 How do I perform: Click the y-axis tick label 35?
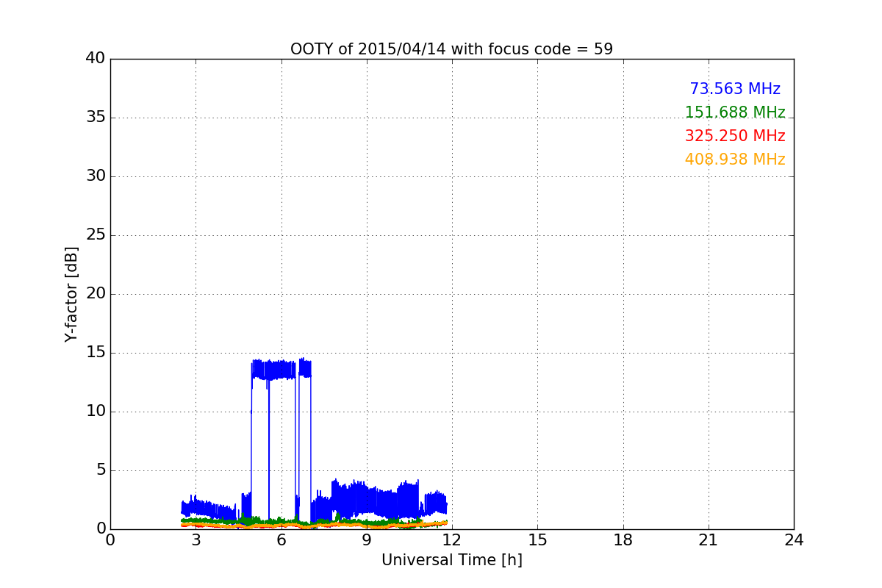click(x=96, y=118)
